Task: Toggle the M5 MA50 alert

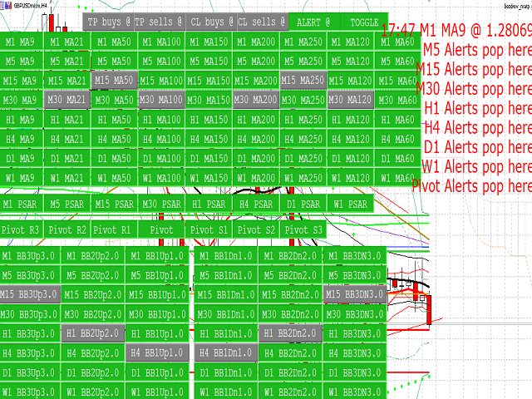Action: [115, 61]
